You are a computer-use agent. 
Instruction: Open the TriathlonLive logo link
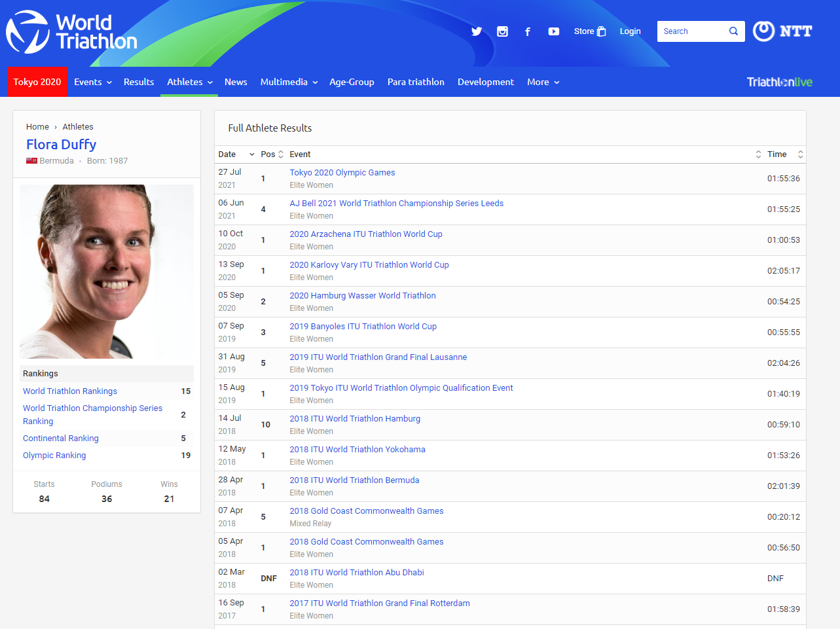(x=779, y=82)
